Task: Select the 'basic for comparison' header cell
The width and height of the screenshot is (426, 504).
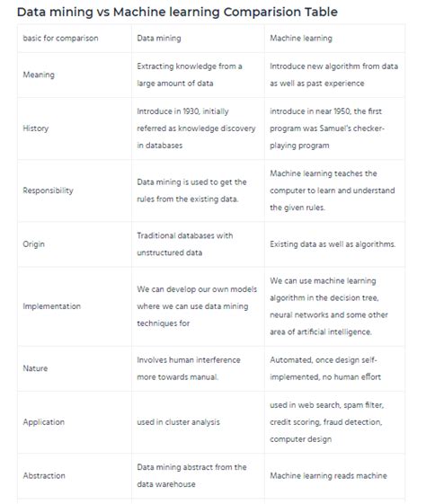Action: coord(60,39)
